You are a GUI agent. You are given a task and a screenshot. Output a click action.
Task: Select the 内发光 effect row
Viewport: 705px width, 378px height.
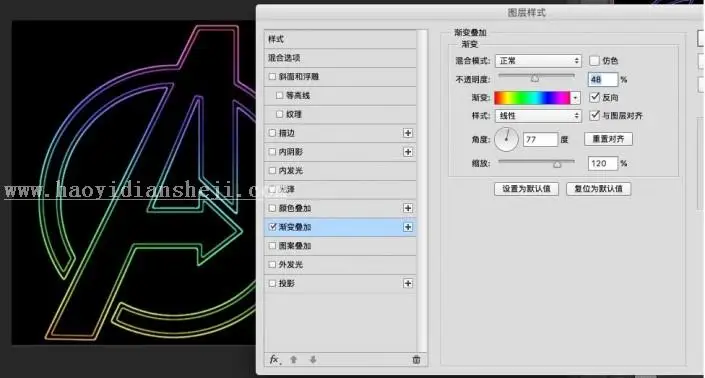pos(340,170)
